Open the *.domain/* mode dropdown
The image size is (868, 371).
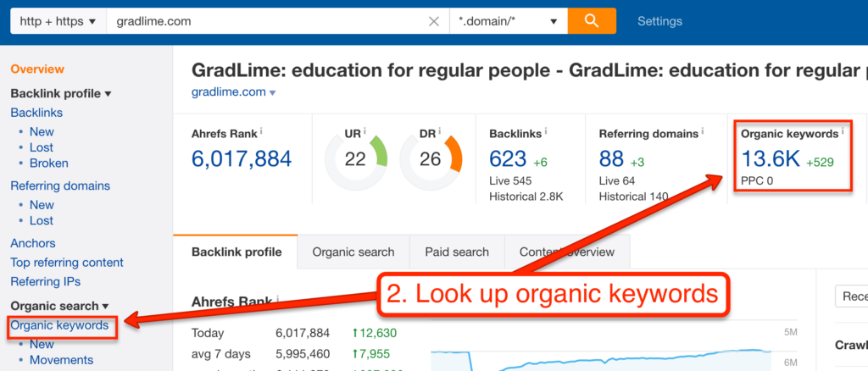[509, 21]
